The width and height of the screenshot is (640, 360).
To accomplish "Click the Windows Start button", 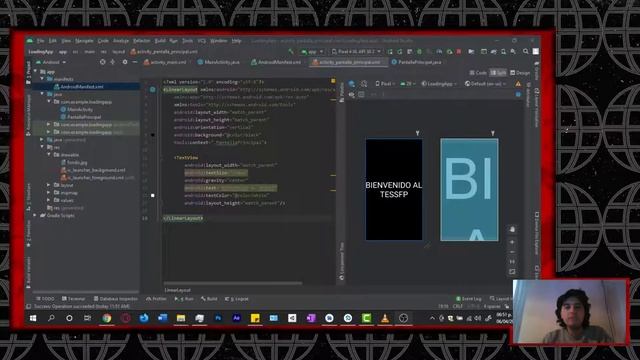I will click(33, 318).
